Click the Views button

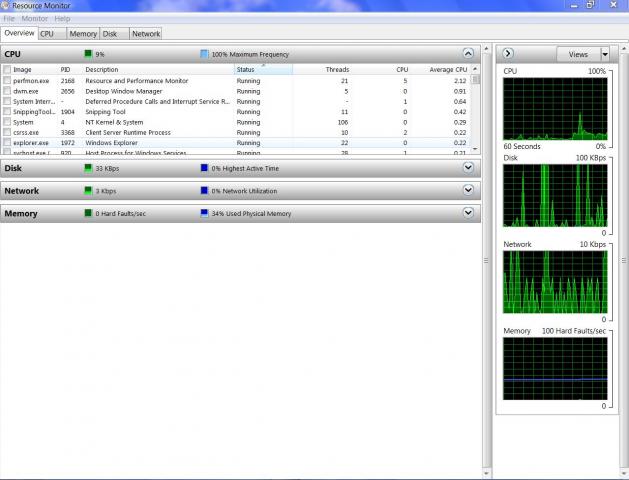[x=578, y=54]
